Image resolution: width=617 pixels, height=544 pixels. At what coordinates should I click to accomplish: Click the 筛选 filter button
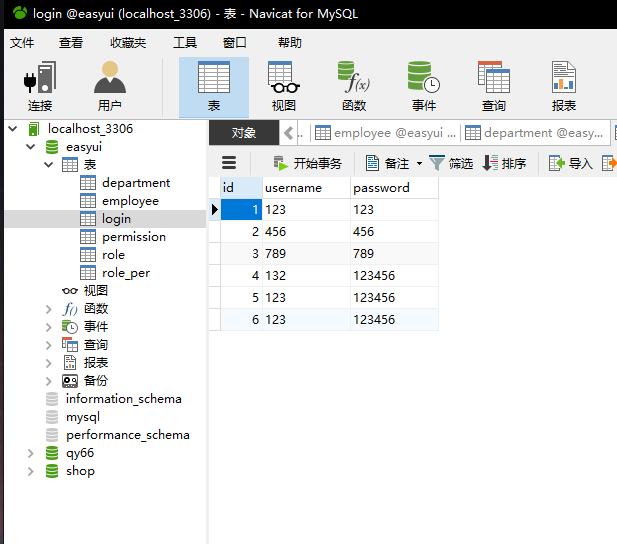point(451,163)
